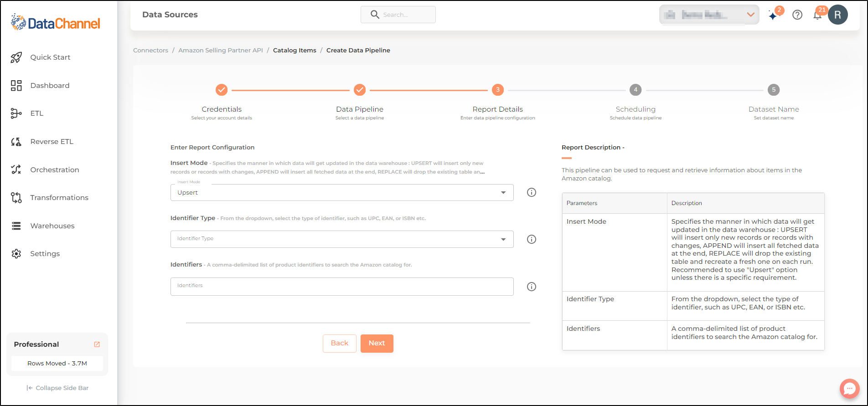Open Settings in the sidebar
This screenshot has height=406, width=868.
(x=45, y=254)
